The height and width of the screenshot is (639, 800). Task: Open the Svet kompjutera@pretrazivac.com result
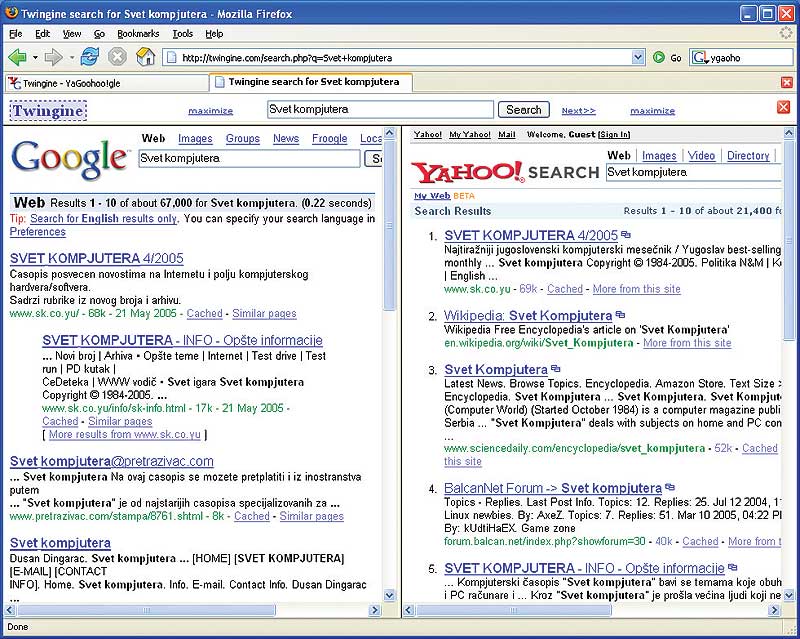click(112, 461)
